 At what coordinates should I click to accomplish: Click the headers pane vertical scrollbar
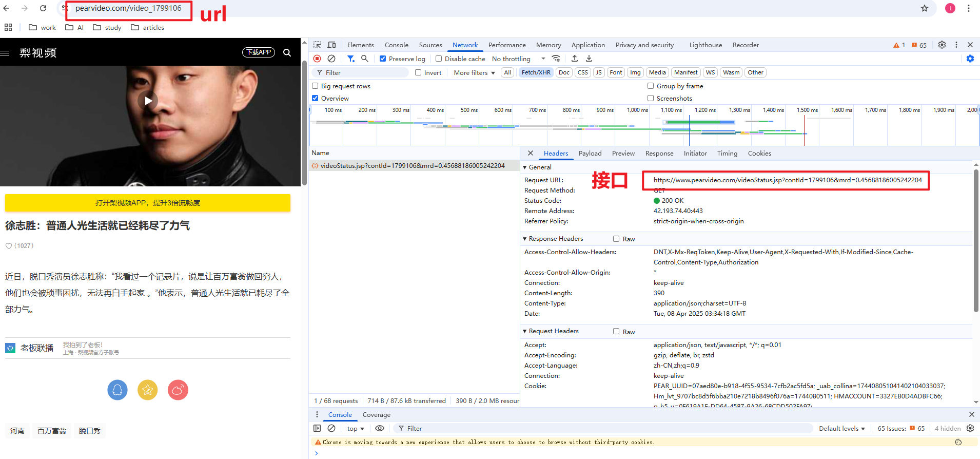tap(976, 241)
